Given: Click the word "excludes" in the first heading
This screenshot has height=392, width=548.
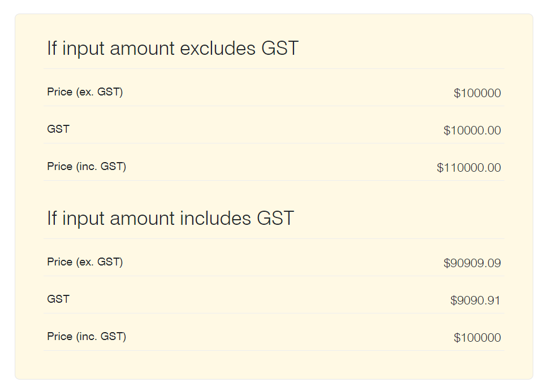Looking at the screenshot, I should point(218,49).
